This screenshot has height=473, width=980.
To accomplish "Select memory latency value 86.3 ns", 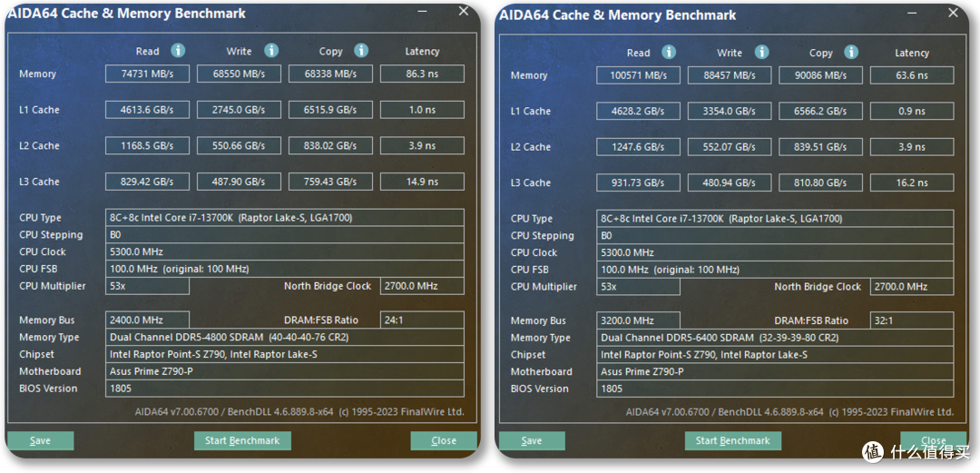I will coord(423,74).
